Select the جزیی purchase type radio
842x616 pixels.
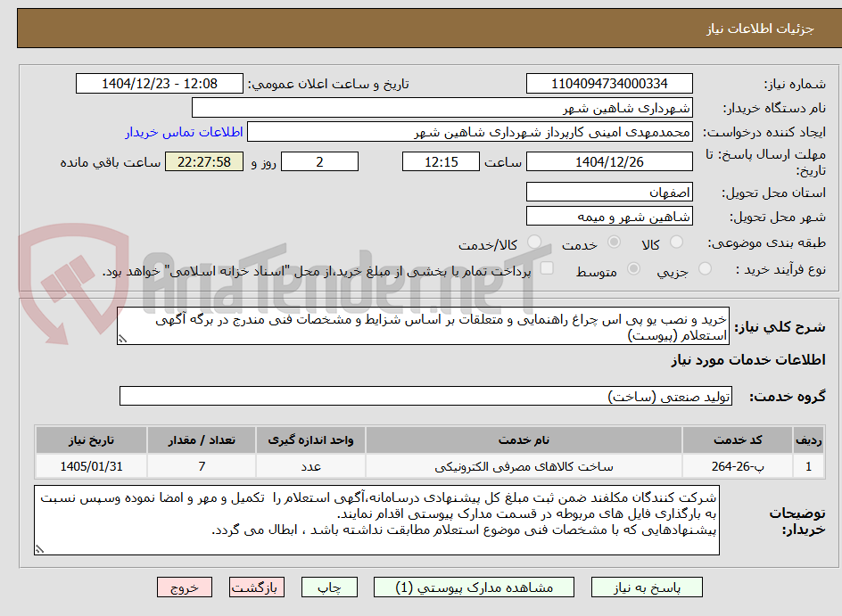[x=705, y=268]
